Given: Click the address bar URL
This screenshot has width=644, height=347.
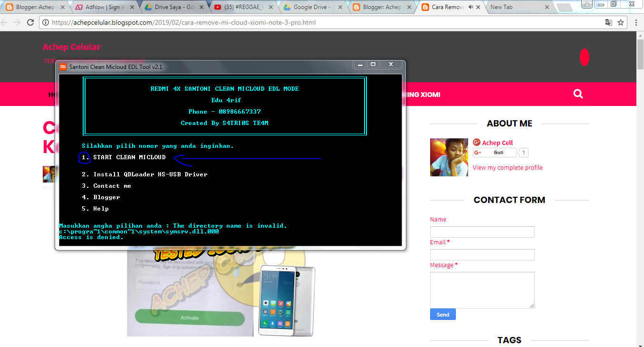Looking at the screenshot, I should (184, 22).
